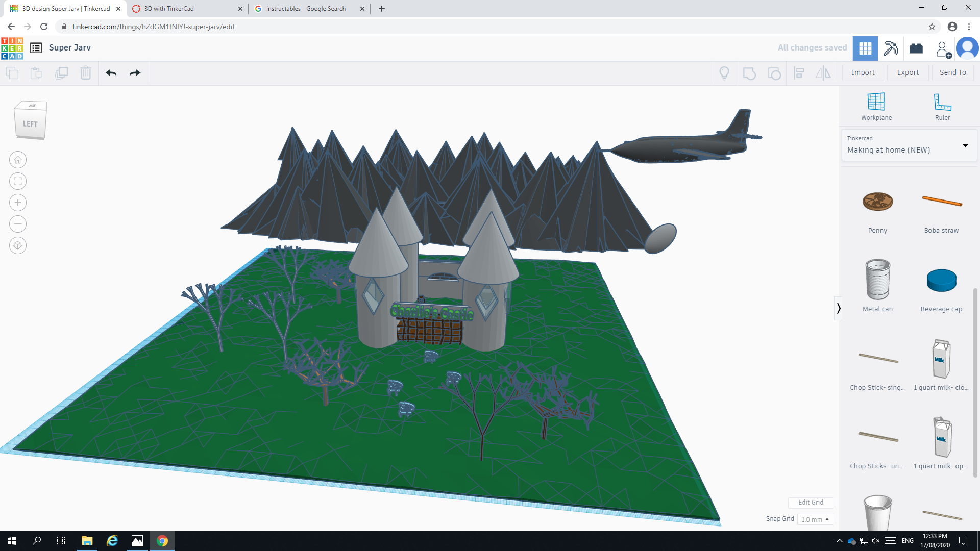Close the 3D design Super Jarv tab

point(118,9)
